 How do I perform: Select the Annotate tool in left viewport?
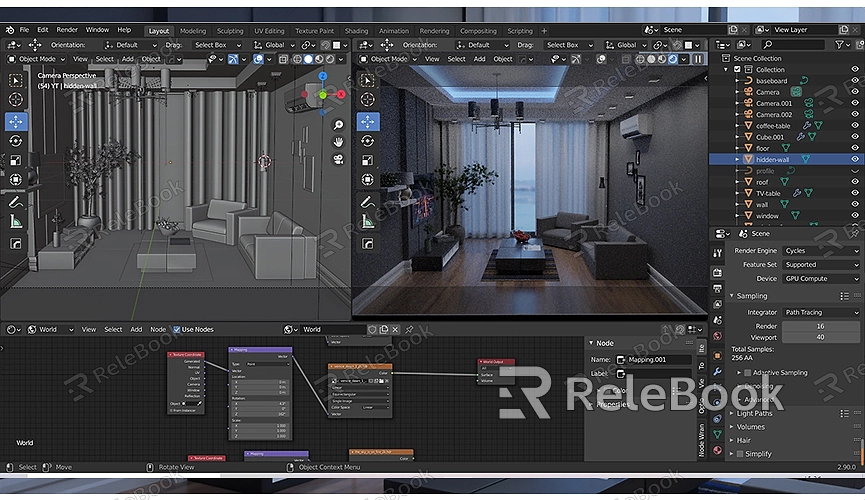point(15,203)
